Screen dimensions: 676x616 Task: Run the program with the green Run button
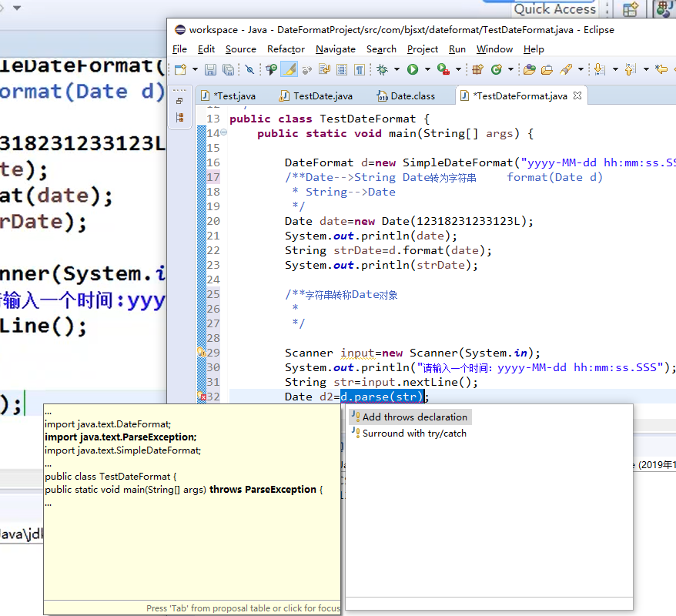click(413, 69)
